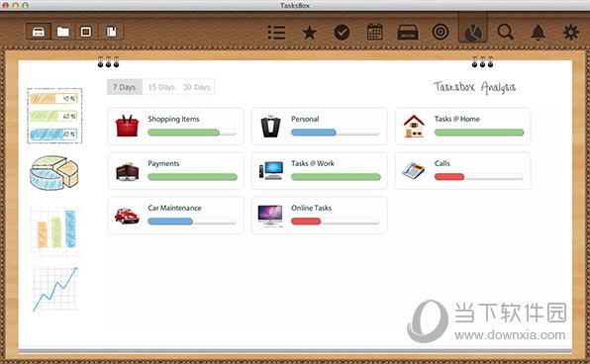Select the column bar chart thumbnail
This screenshot has width=590, height=364.
coord(55,230)
